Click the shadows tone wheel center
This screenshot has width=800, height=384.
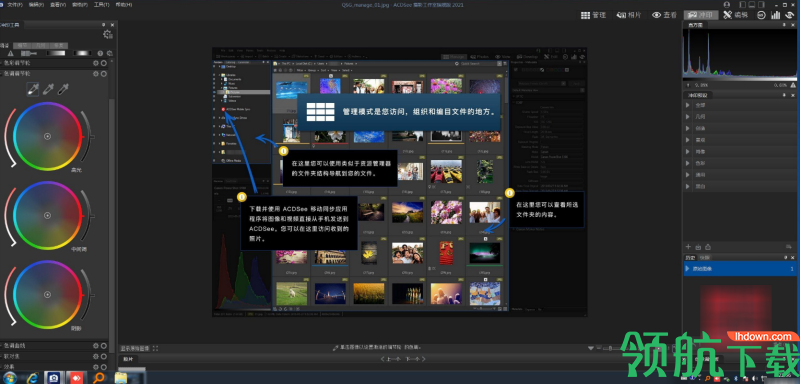[47, 294]
